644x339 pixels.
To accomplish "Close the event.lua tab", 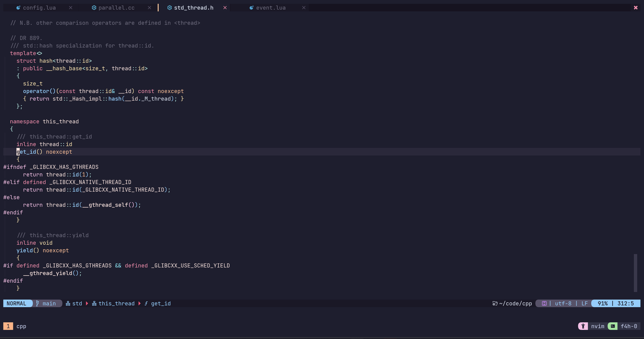I will pyautogui.click(x=304, y=8).
